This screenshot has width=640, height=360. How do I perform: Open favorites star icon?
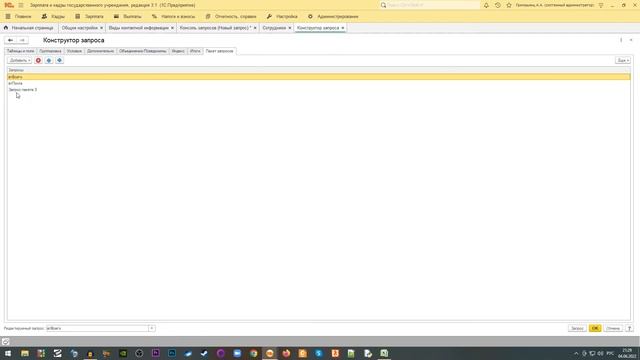(509, 5)
